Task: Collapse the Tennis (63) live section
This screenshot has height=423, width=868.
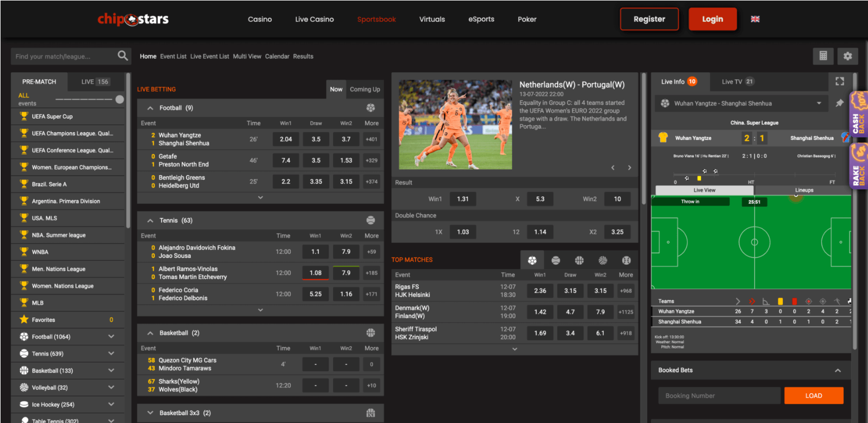Action: (x=150, y=221)
